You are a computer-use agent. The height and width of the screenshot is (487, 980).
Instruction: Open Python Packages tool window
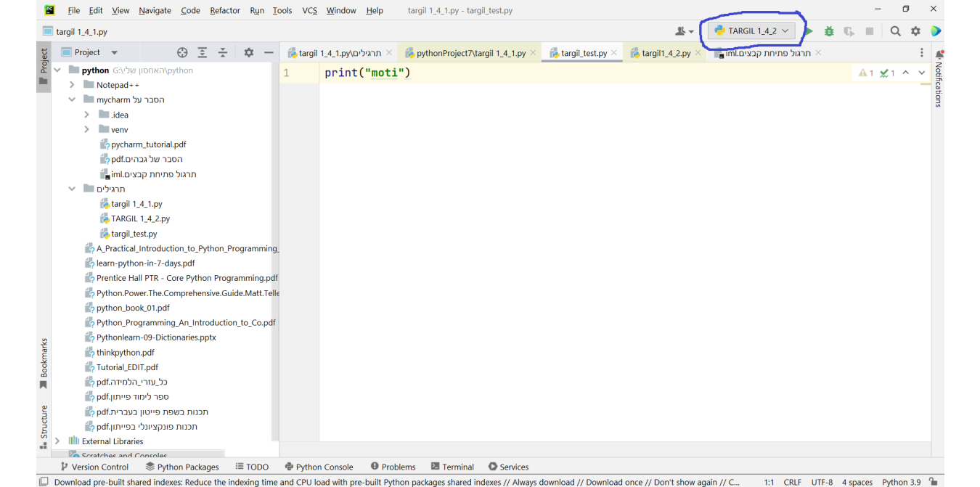182,467
